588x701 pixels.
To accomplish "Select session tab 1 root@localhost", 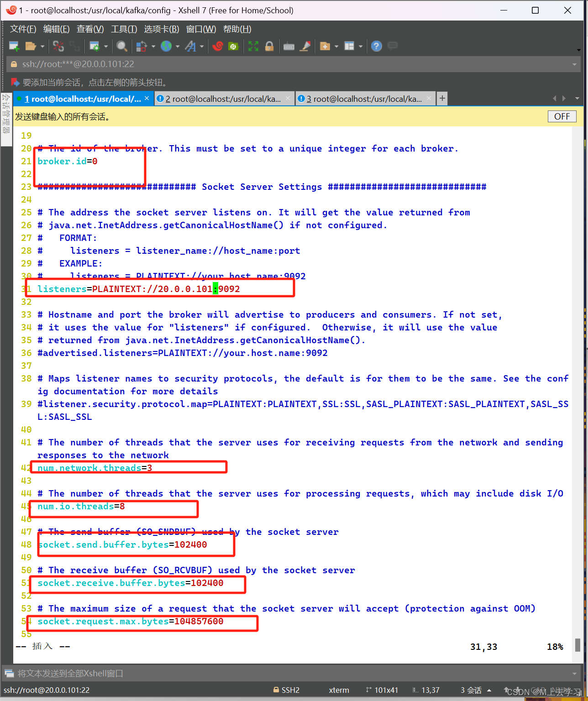I will [x=83, y=99].
